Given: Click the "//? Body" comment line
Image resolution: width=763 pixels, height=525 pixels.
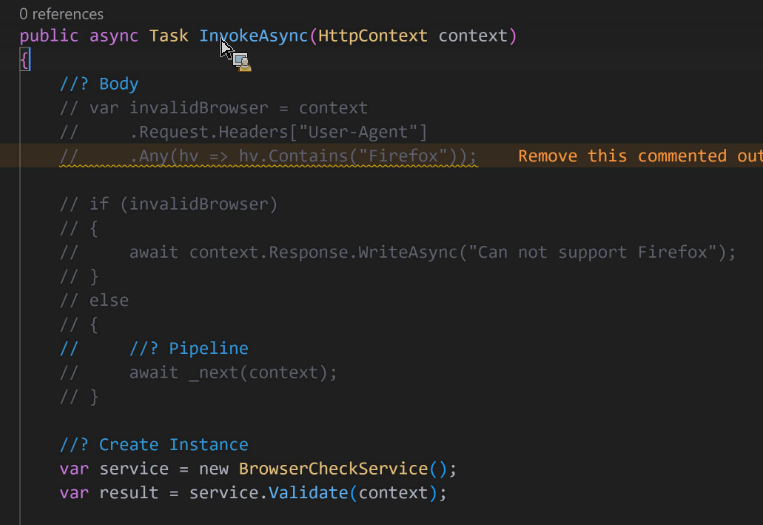Looking at the screenshot, I should coord(99,84).
